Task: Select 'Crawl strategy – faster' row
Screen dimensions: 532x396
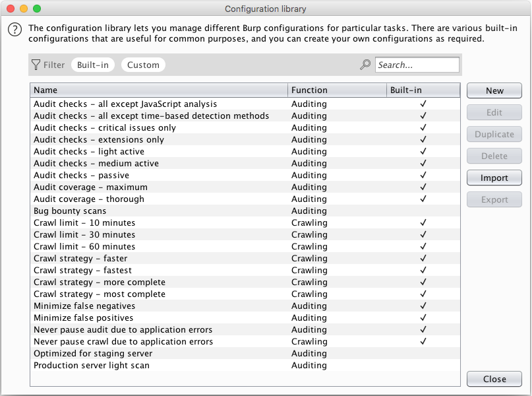Action: [245, 259]
